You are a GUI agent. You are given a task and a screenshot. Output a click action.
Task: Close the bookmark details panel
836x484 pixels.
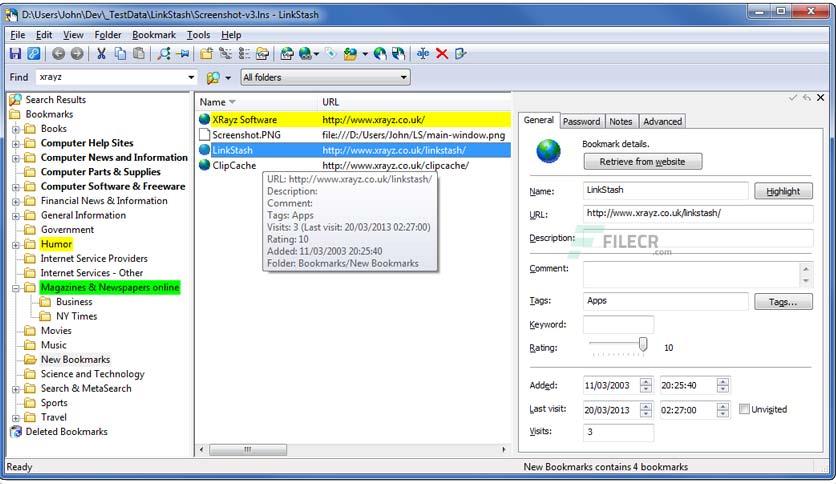[821, 98]
